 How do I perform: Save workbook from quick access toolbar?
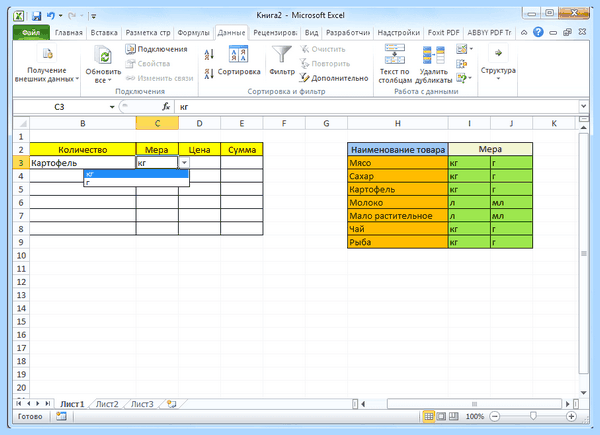[36, 16]
